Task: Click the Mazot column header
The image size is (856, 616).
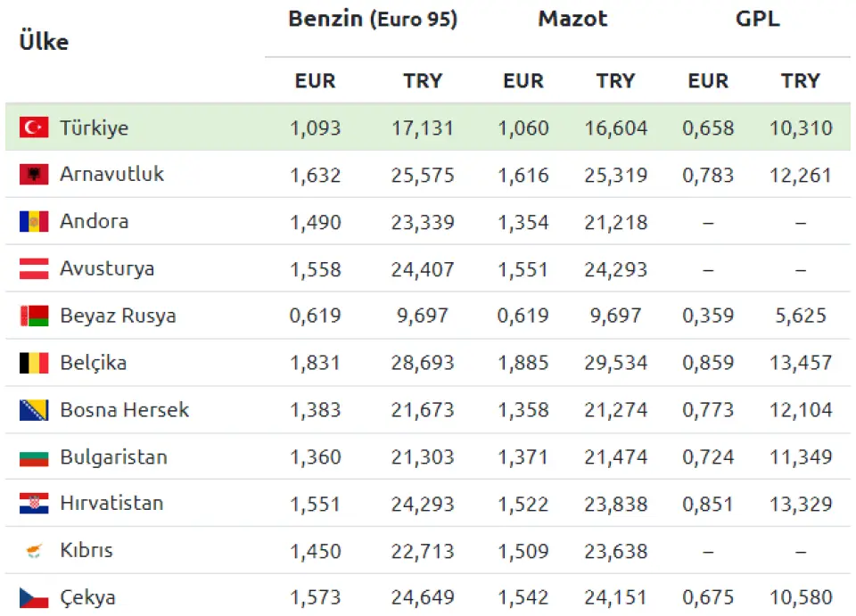Action: coord(572,20)
